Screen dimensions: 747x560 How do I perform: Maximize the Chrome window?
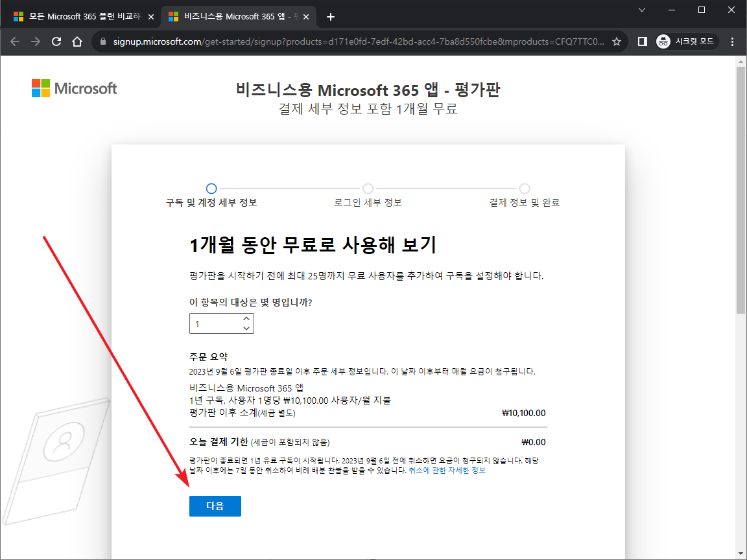click(x=702, y=10)
